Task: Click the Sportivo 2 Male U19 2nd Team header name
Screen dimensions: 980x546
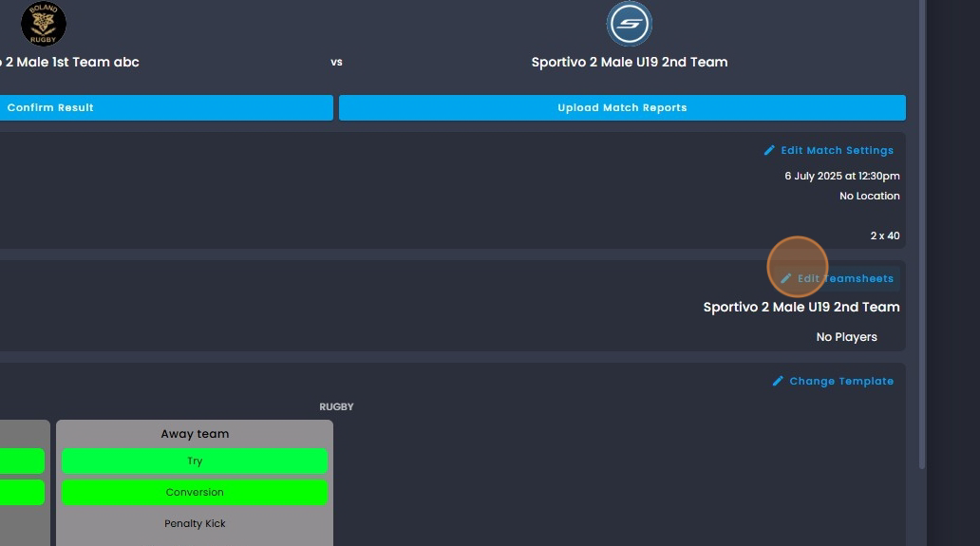Action: 630,62
